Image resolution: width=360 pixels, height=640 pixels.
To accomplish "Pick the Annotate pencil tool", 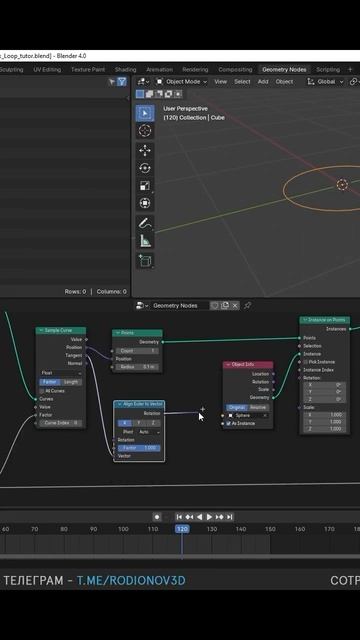I will pos(145,223).
